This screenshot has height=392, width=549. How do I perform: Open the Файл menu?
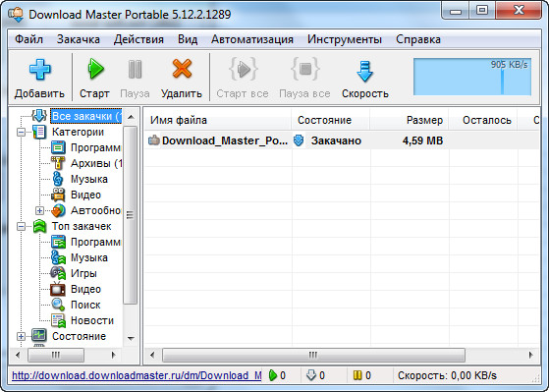pyautogui.click(x=29, y=39)
